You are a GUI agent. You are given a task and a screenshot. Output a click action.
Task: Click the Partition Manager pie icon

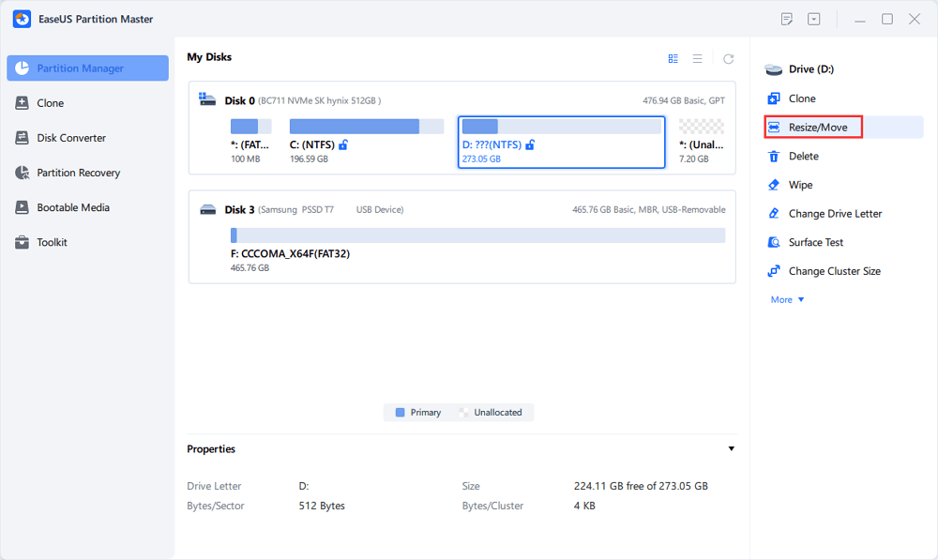click(x=23, y=68)
